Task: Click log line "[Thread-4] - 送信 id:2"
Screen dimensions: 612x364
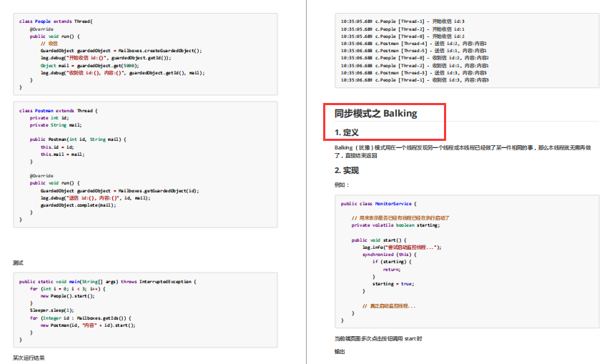Action: pos(414,44)
